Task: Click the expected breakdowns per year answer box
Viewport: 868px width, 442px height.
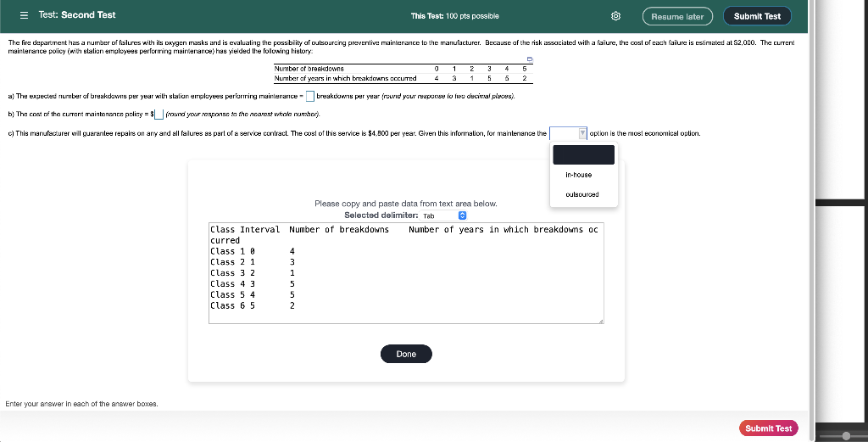Action: (310, 97)
